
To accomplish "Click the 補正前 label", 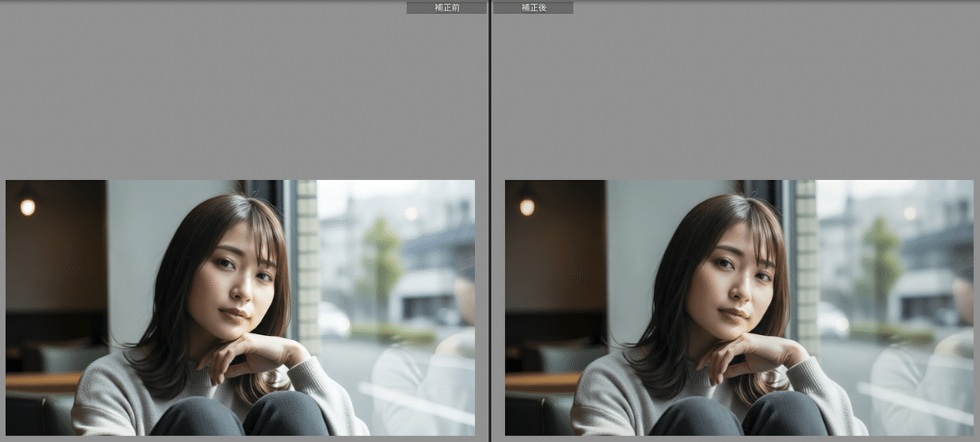I will [446, 7].
